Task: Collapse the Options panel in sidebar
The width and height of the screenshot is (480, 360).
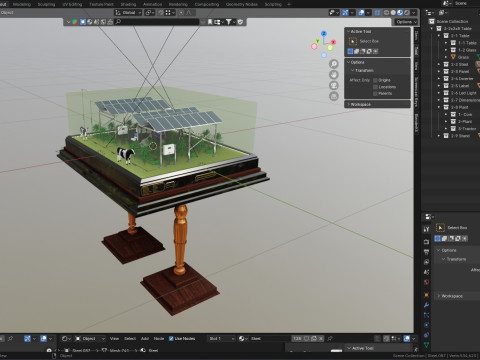Action: tap(349, 62)
